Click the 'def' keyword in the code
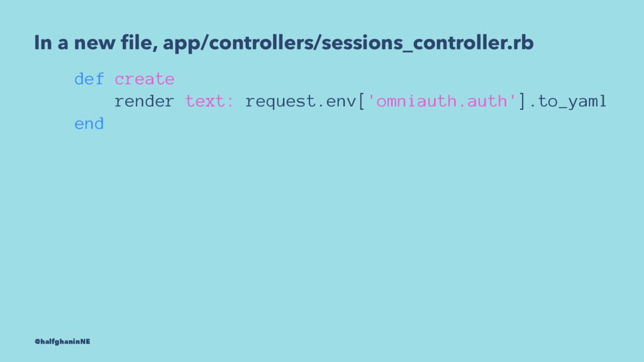This screenshot has height=362, width=644. point(89,79)
